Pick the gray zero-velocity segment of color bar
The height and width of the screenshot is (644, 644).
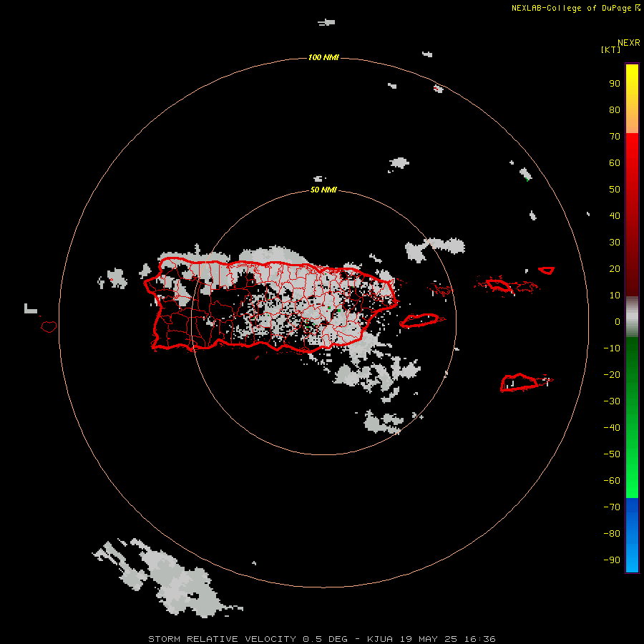pos(632,317)
